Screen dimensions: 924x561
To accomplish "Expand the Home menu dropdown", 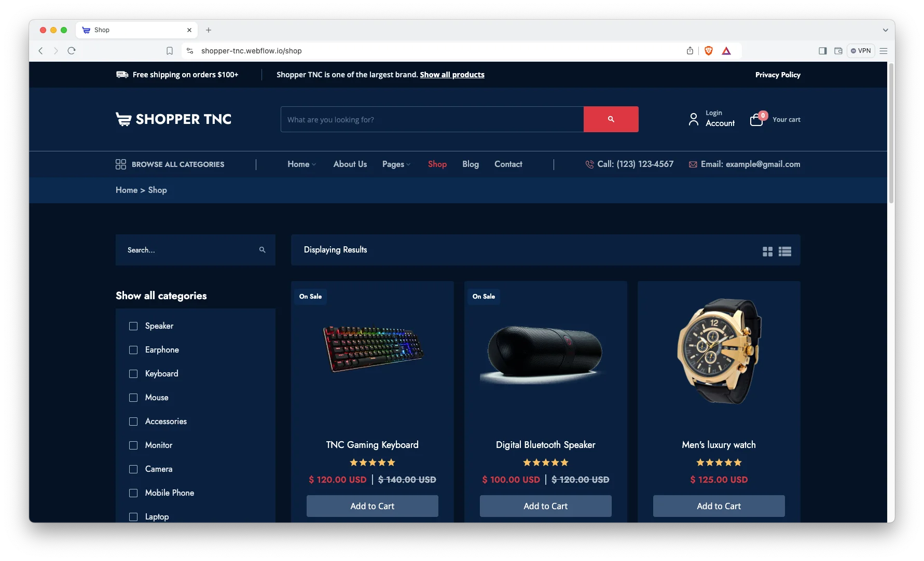I will pyautogui.click(x=302, y=164).
